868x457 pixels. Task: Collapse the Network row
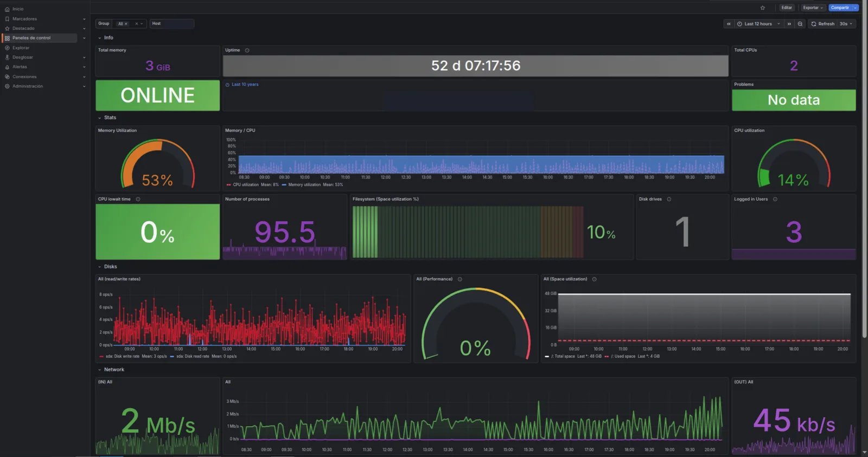100,370
